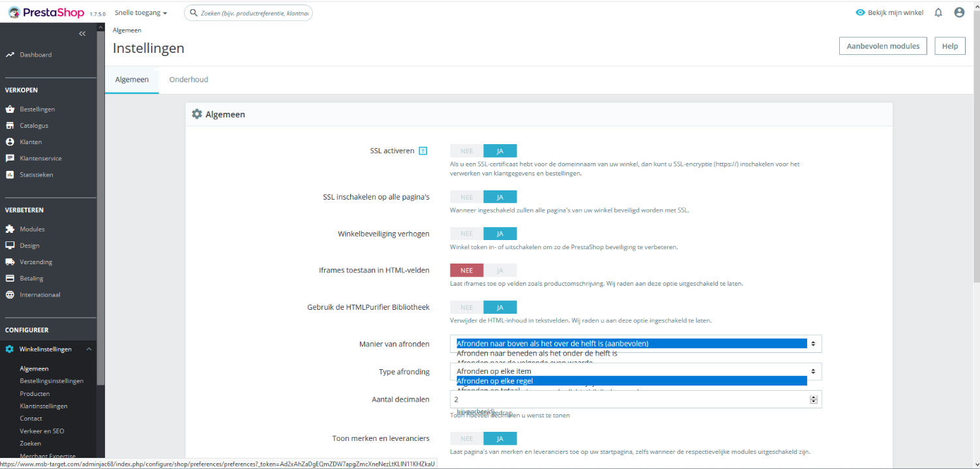Collapse sidebar with double-chevron icon
Image resolution: width=980 pixels, height=469 pixels.
82,33
